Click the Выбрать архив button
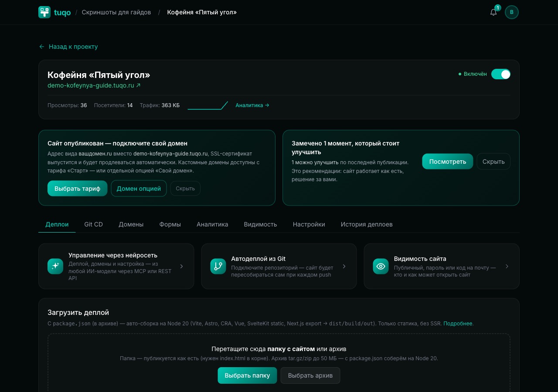 (x=310, y=375)
